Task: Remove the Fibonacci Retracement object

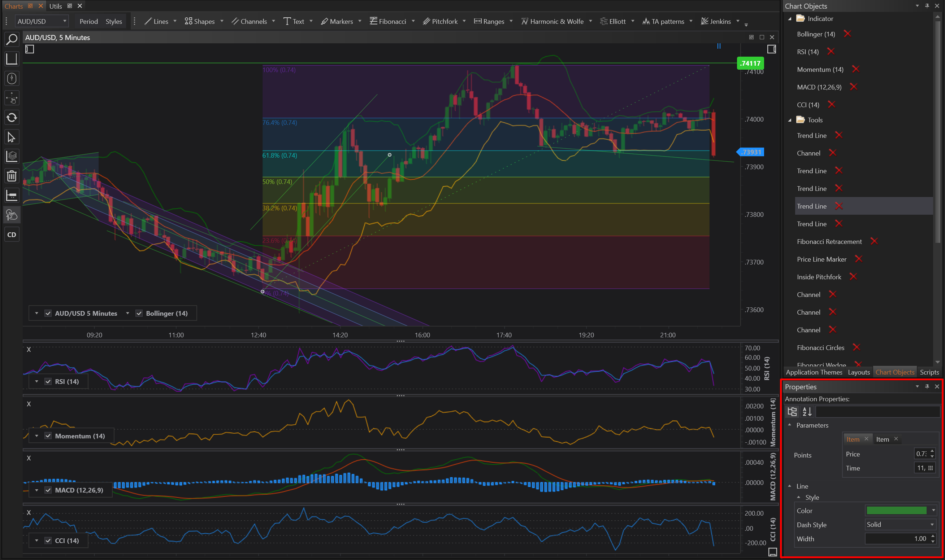Action: coord(874,241)
